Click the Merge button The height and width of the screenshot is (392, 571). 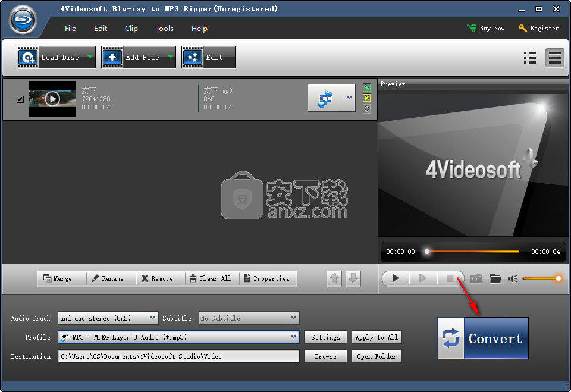61,278
